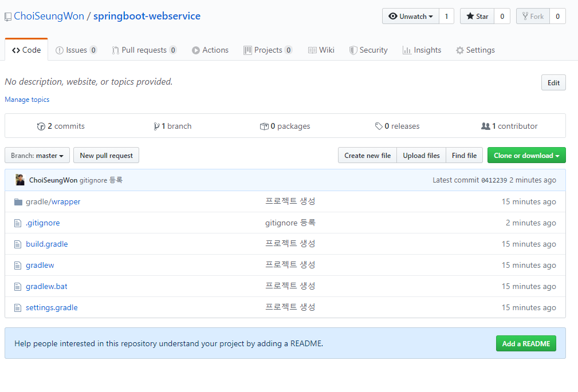Click the Pull requests tab icon
Image resolution: width=578 pixels, height=392 pixels.
pyautogui.click(x=115, y=50)
